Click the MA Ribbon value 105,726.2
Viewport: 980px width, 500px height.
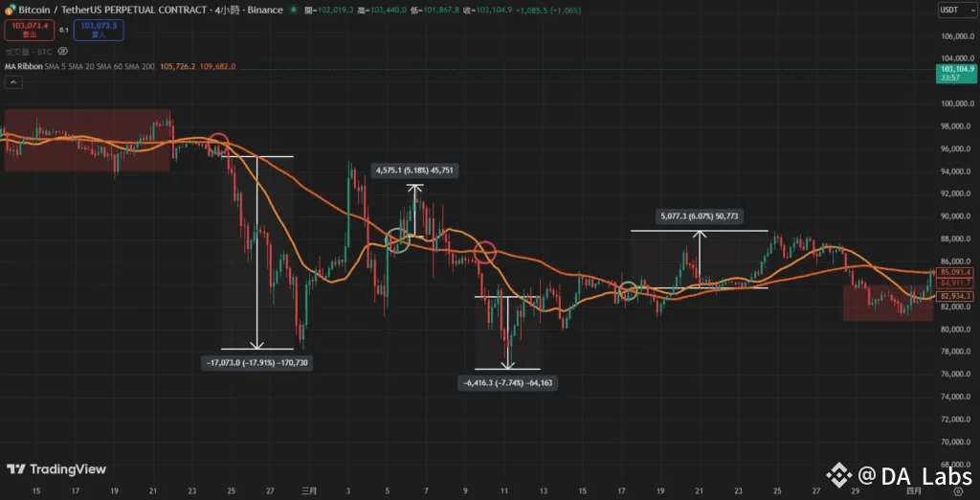178,66
